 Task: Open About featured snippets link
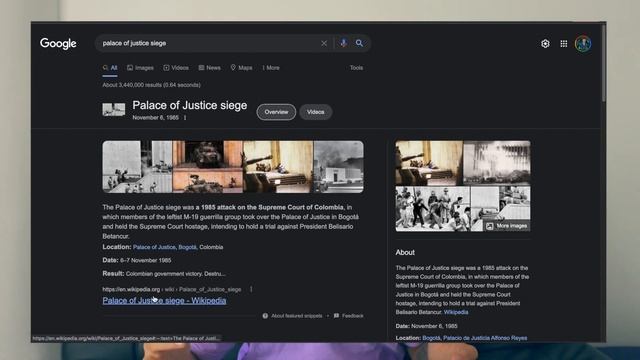297,316
